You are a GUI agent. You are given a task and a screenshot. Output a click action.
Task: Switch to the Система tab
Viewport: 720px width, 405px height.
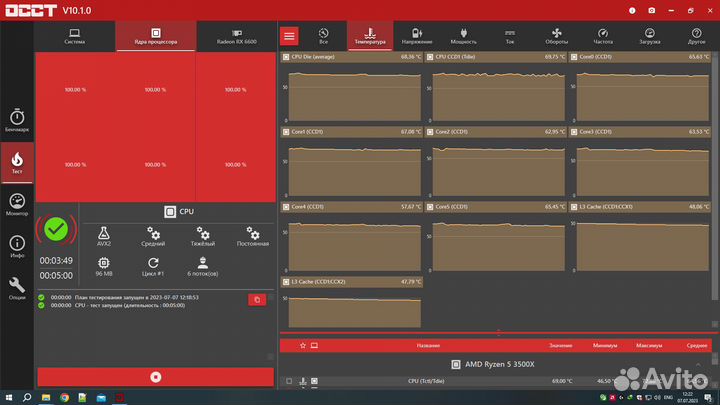[x=74, y=42]
